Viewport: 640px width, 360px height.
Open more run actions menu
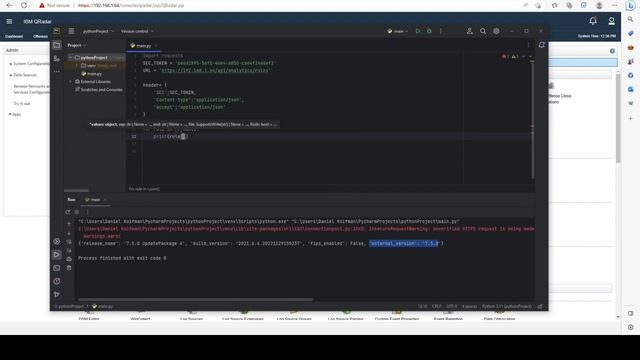441,31
